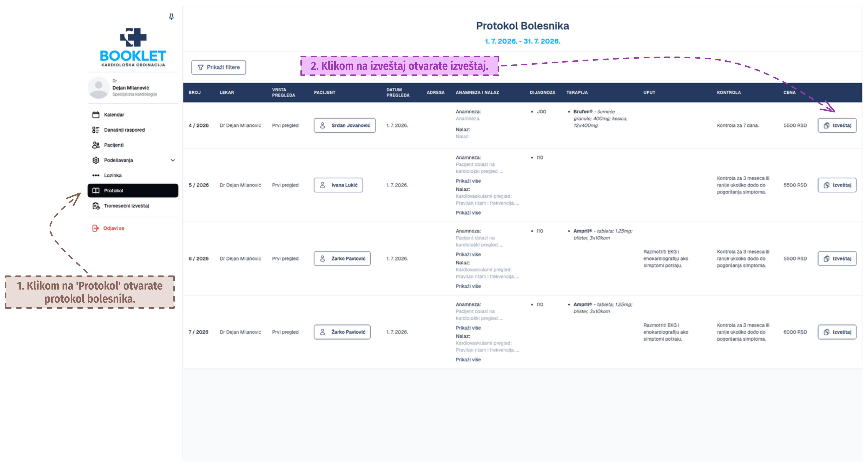Open Pacijenti via the people icon
The image size is (868, 467).
(x=96, y=145)
